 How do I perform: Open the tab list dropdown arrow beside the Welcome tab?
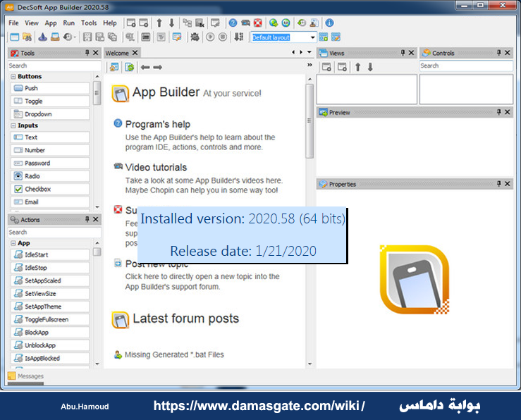(x=309, y=52)
